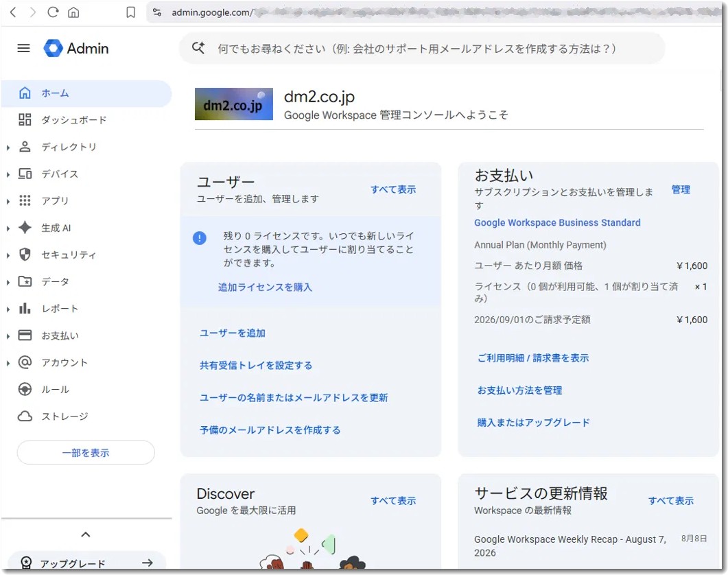
Task: Click the Discover illustration image
Action: point(312,548)
